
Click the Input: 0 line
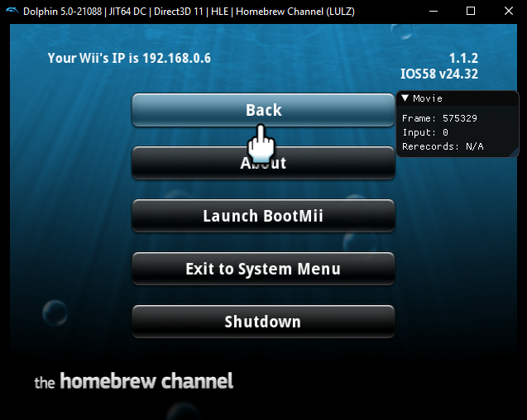(x=425, y=132)
